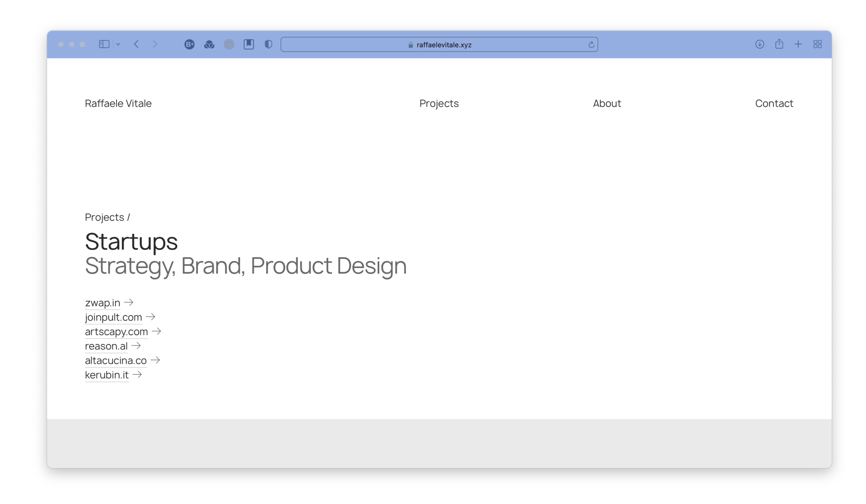Close the window with the first traffic light
The image size is (866, 504).
[61, 44]
